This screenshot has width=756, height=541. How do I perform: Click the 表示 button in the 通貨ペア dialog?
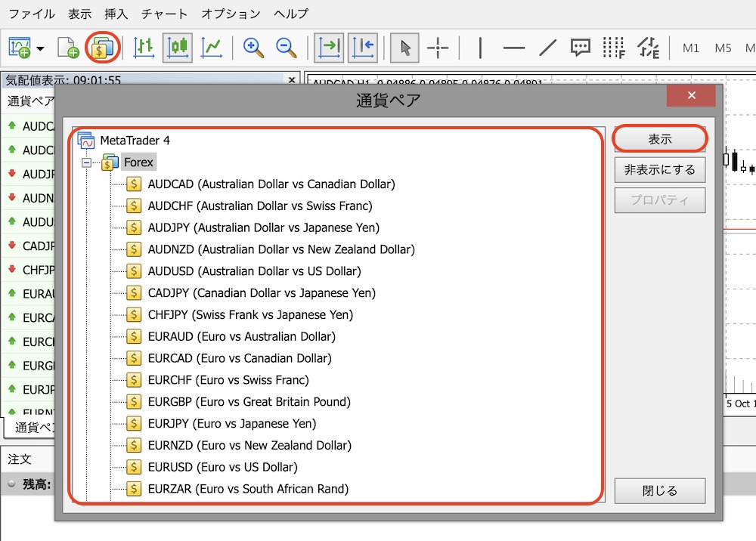coord(659,139)
